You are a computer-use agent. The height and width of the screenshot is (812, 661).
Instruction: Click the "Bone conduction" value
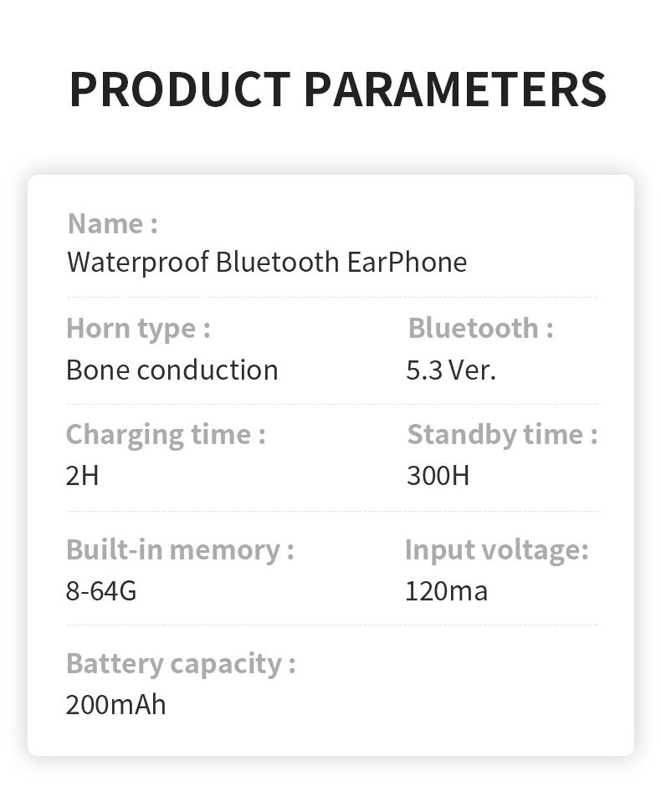click(172, 370)
